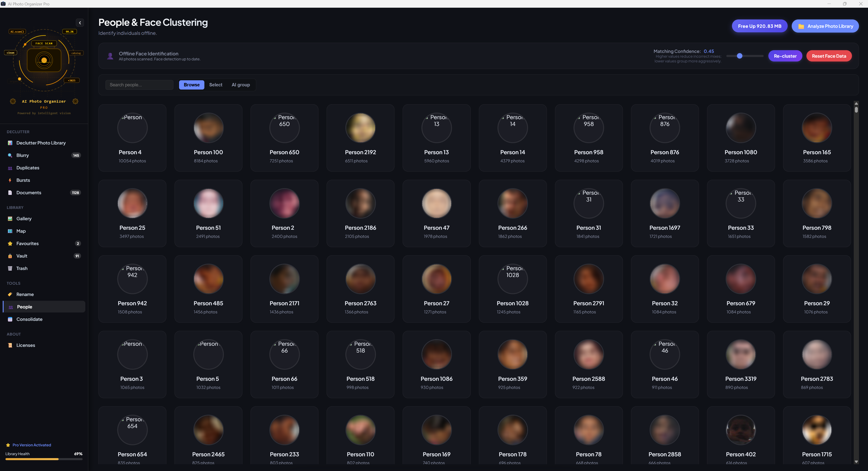
Task: Click the Vault lock icon
Action: pos(10,256)
